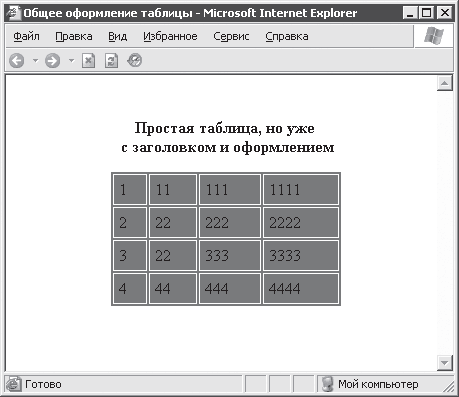The height and width of the screenshot is (397, 459).
Task: Open the Файл menu
Action: point(26,36)
